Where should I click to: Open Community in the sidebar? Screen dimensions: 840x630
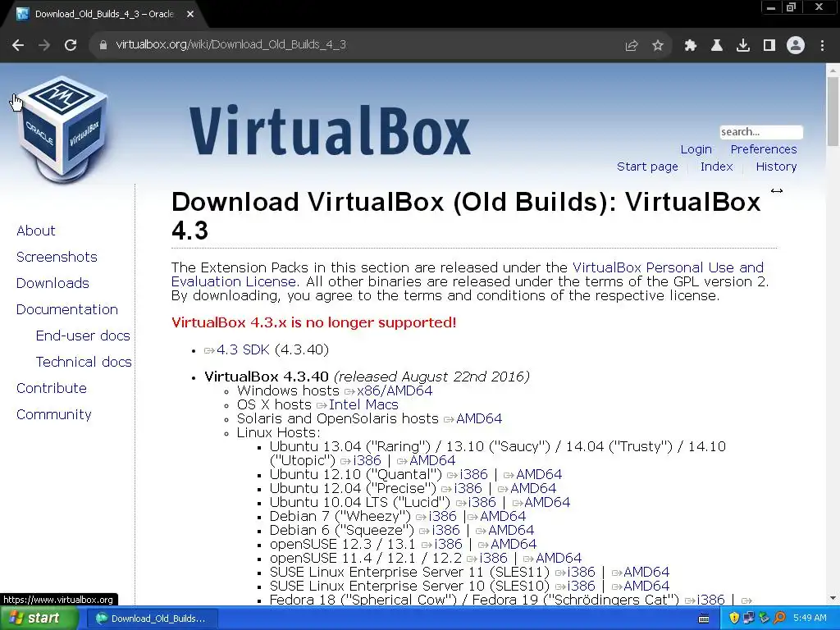54,414
